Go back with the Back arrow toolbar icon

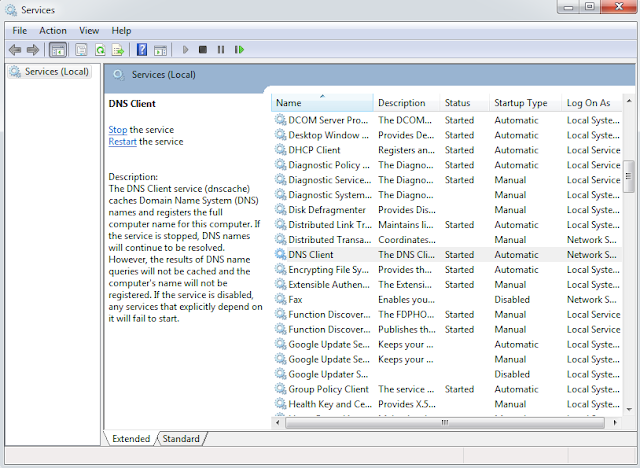(15, 50)
